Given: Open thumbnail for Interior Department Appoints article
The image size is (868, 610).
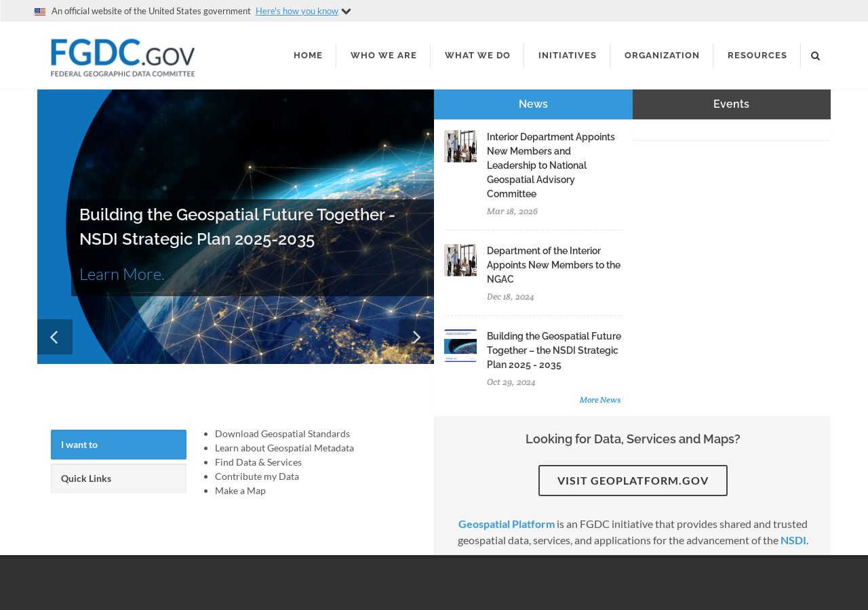Looking at the screenshot, I should (x=460, y=146).
